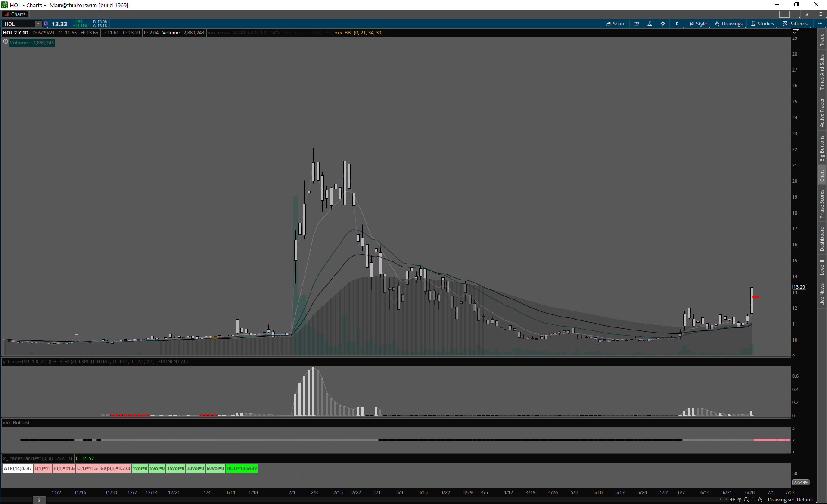This screenshot has width=827, height=504.
Task: Toggle the bottom panel collapse arrow
Action: click(x=39, y=500)
